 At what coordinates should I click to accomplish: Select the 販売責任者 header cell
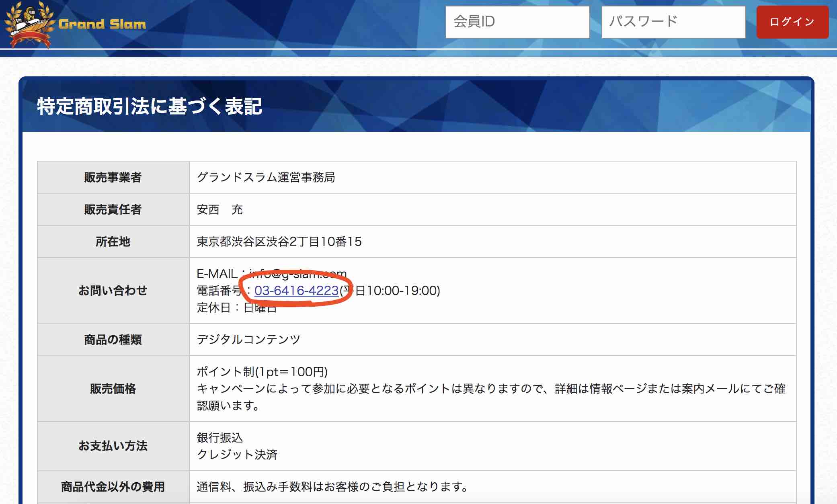113,209
